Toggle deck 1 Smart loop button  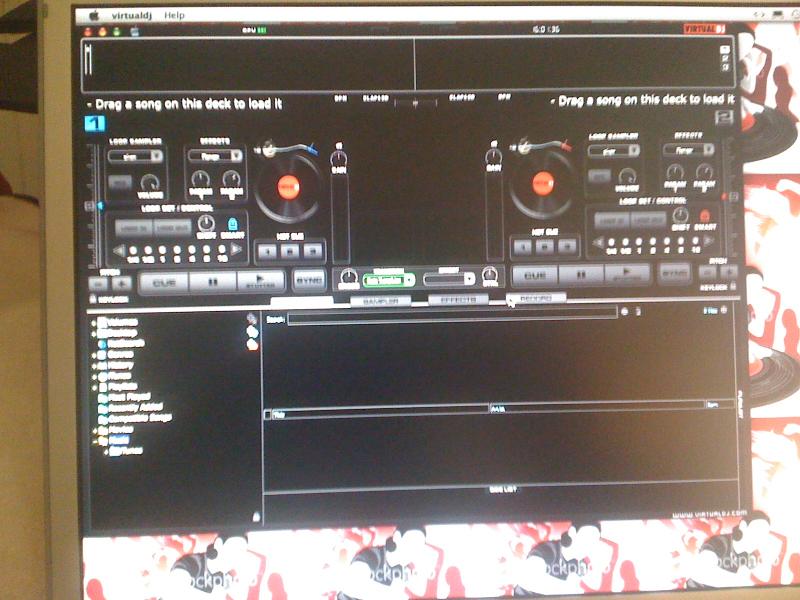[x=233, y=224]
